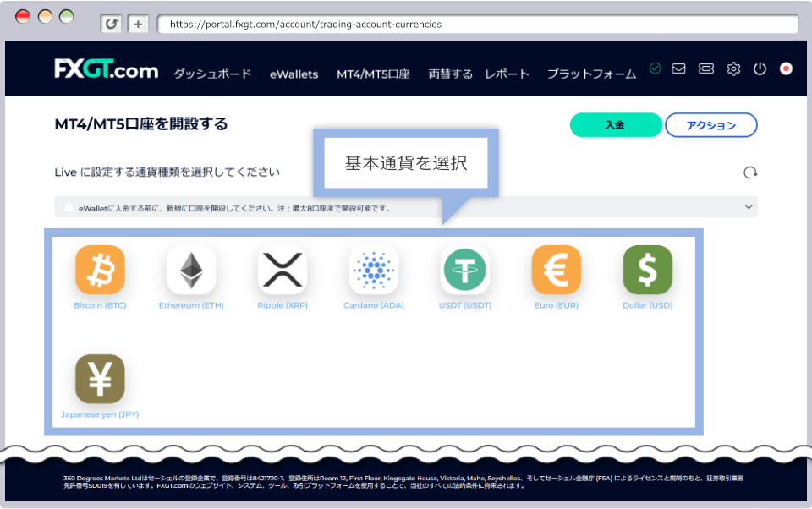Image resolution: width=812 pixels, height=509 pixels.
Task: Open the mail envelope icon
Action: point(678,68)
